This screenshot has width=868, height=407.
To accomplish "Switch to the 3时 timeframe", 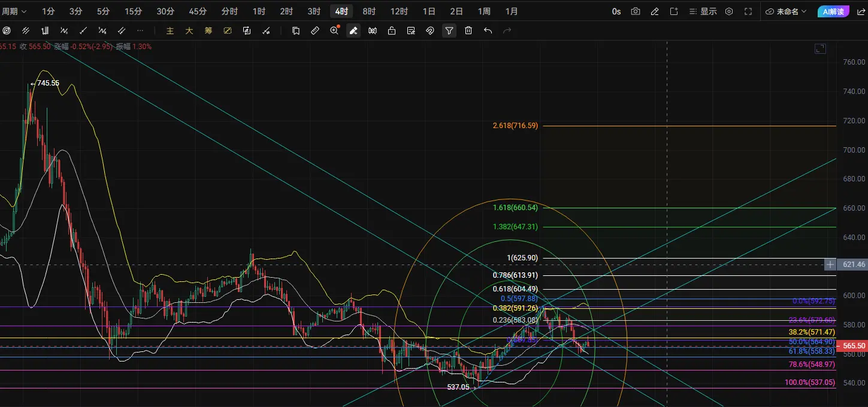I will point(314,11).
